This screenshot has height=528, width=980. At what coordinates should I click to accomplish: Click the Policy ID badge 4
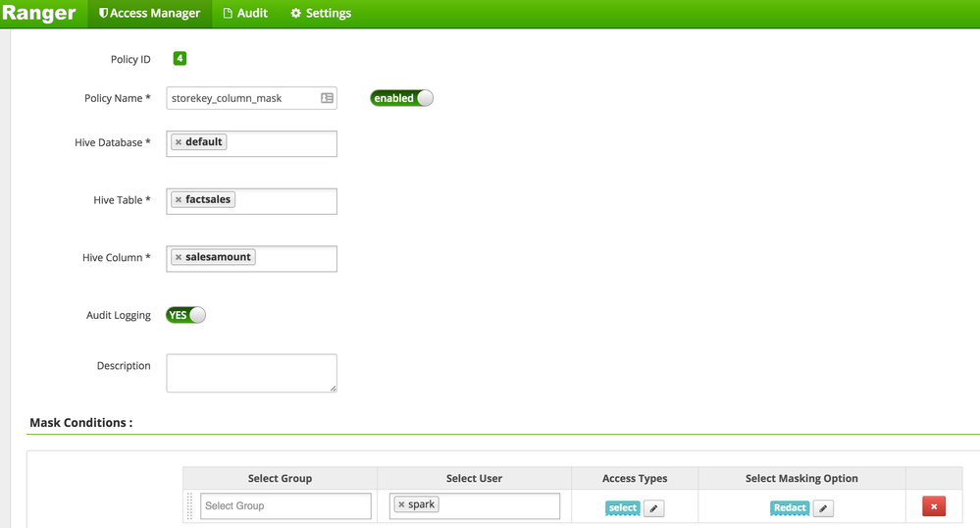pyautogui.click(x=180, y=58)
